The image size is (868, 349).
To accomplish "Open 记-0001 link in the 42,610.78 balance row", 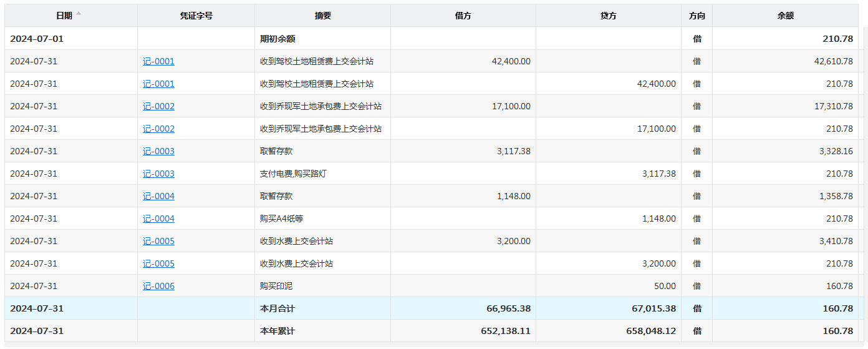I will pyautogui.click(x=158, y=61).
